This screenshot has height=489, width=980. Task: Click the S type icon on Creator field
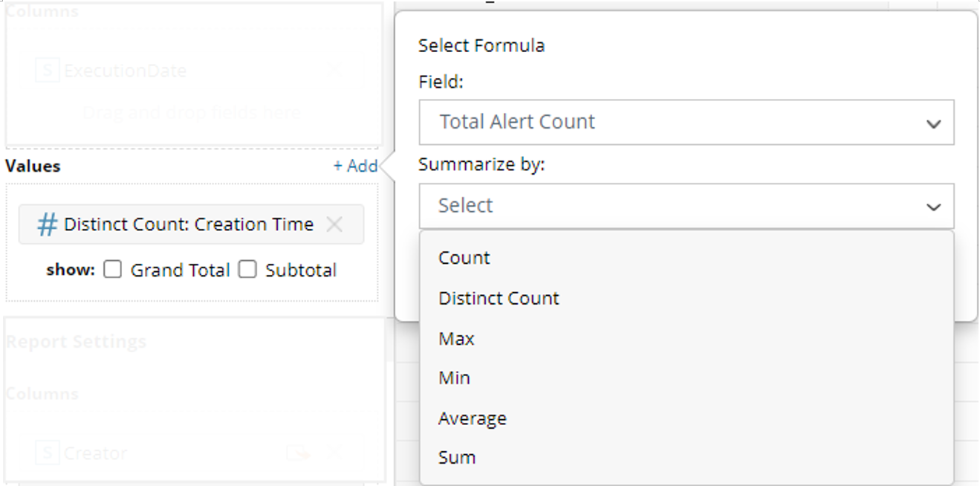coord(48,452)
